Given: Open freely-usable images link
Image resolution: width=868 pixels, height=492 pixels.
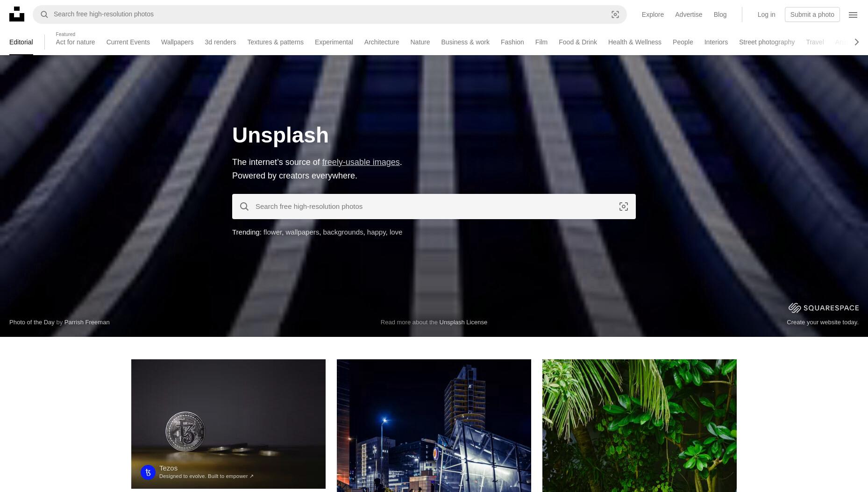Looking at the screenshot, I should click(361, 162).
